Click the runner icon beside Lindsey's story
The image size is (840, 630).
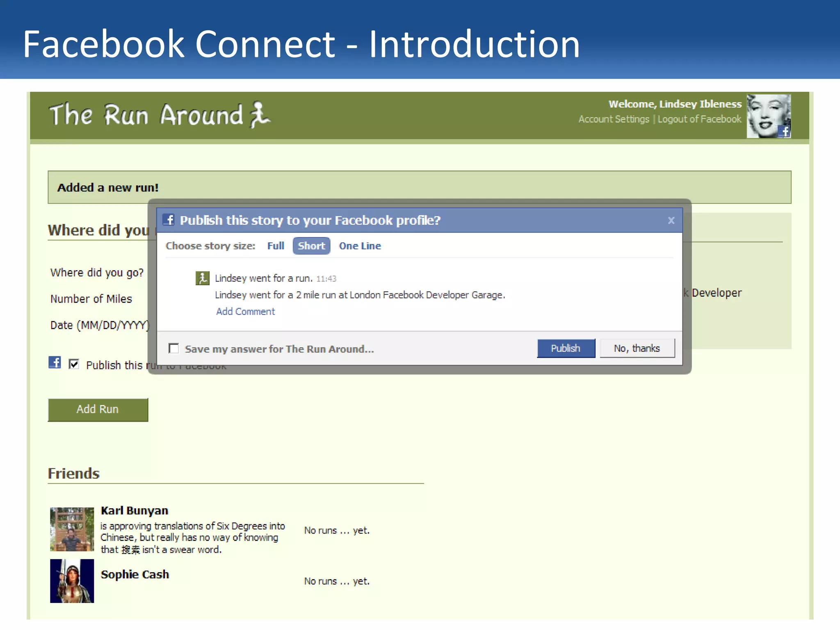(202, 278)
